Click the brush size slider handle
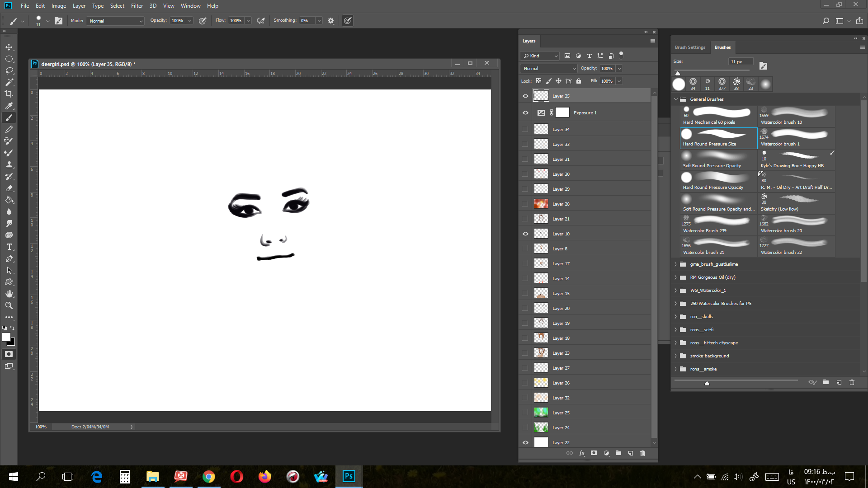Screen dimensions: 868x488 (x=677, y=73)
